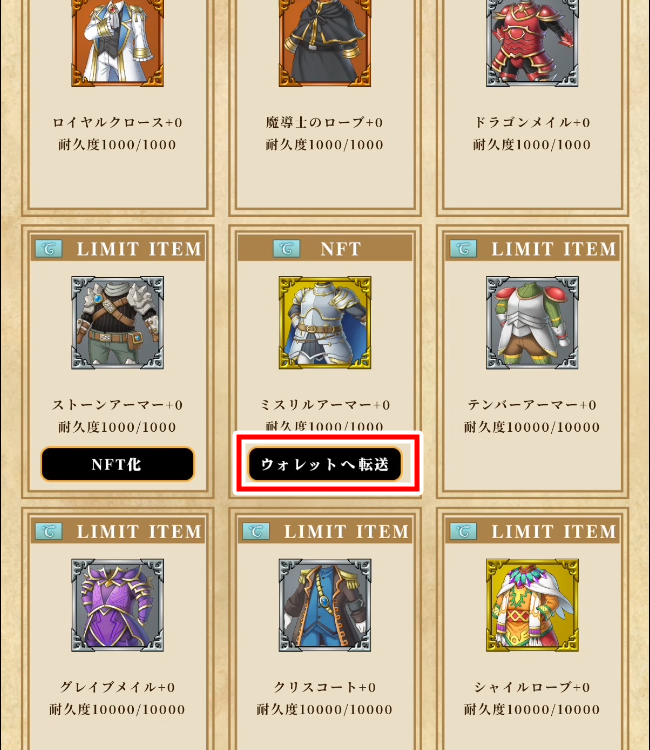The height and width of the screenshot is (750, 650).
Task: Click the ミスリルアーマー+0 item name
Action: [x=325, y=405]
